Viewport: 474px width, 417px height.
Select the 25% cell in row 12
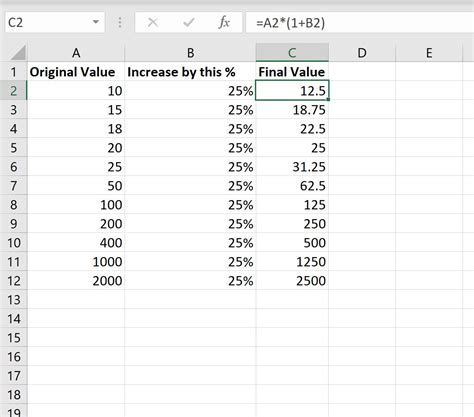[190, 281]
